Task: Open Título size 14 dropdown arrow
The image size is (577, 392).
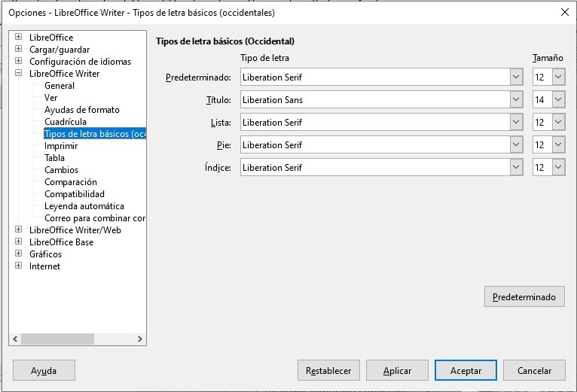Action: pyautogui.click(x=558, y=99)
